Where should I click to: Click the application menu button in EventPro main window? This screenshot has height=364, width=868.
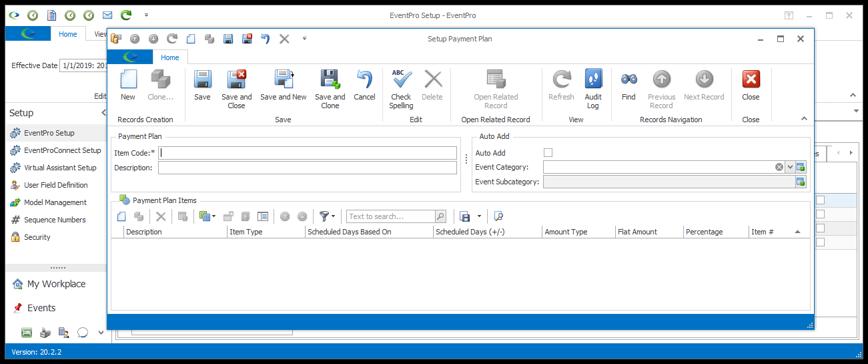tap(28, 34)
